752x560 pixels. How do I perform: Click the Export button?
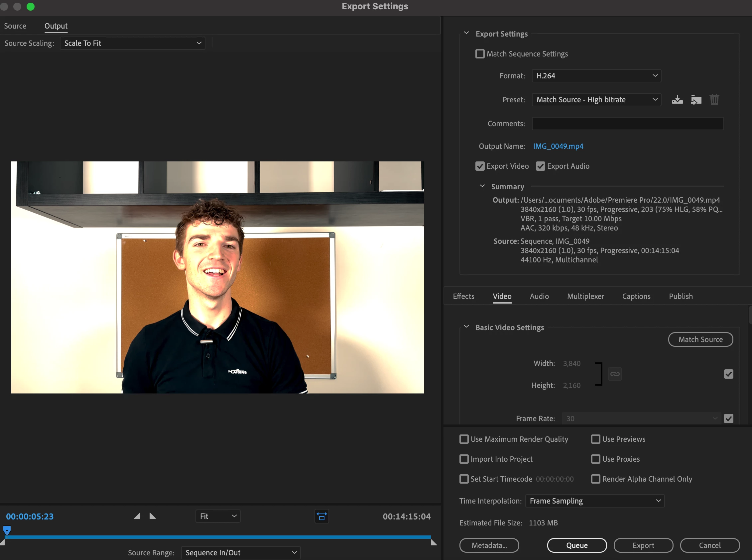tap(643, 545)
